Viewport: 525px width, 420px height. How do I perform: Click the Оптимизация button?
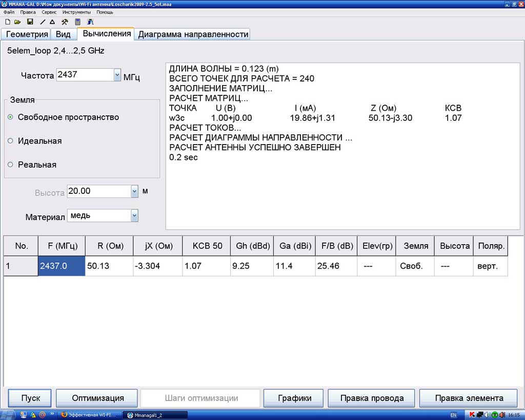(x=97, y=398)
